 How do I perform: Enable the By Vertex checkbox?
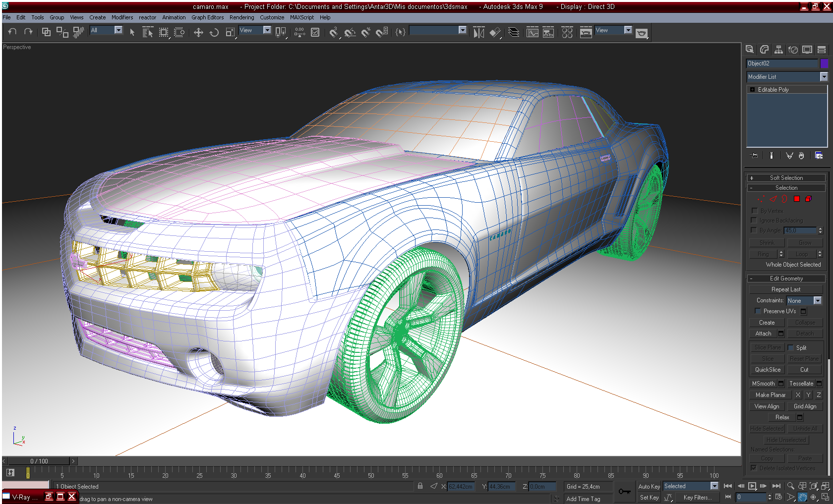(754, 211)
